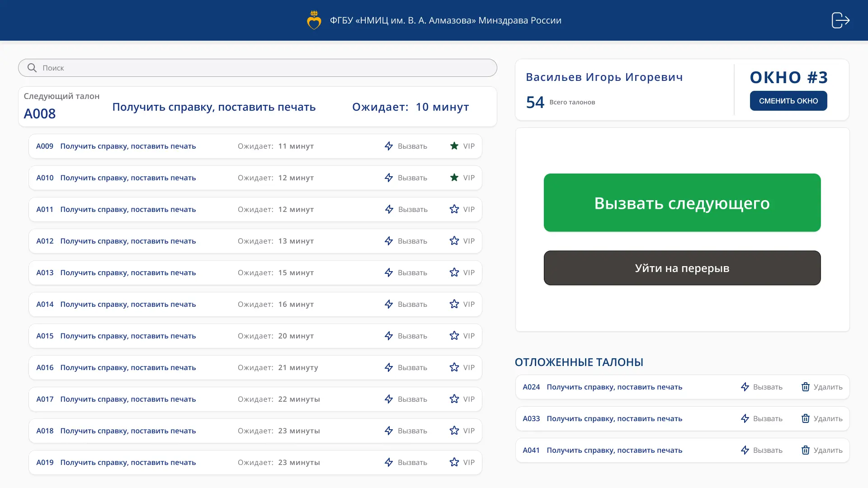Click the lightning call icon for ticket A009
This screenshot has width=868, height=488.
[389, 146]
